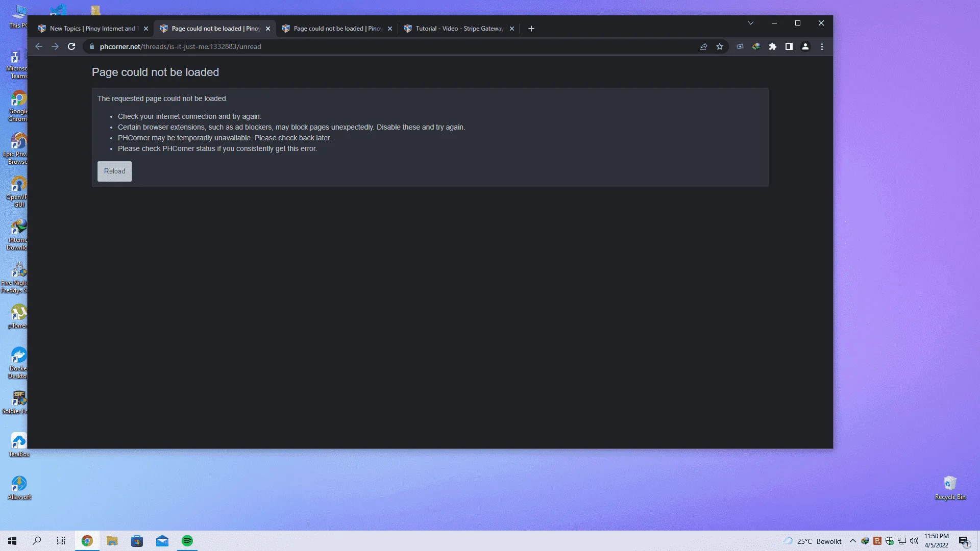Select the Epic Privacy Browser desktop icon
Viewport: 980px width, 551px height.
coord(16,148)
